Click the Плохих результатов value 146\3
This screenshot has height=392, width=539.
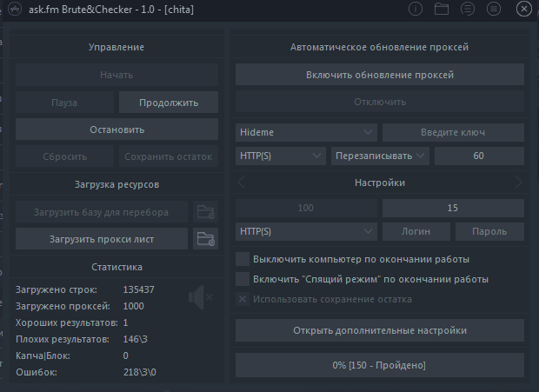(x=135, y=339)
